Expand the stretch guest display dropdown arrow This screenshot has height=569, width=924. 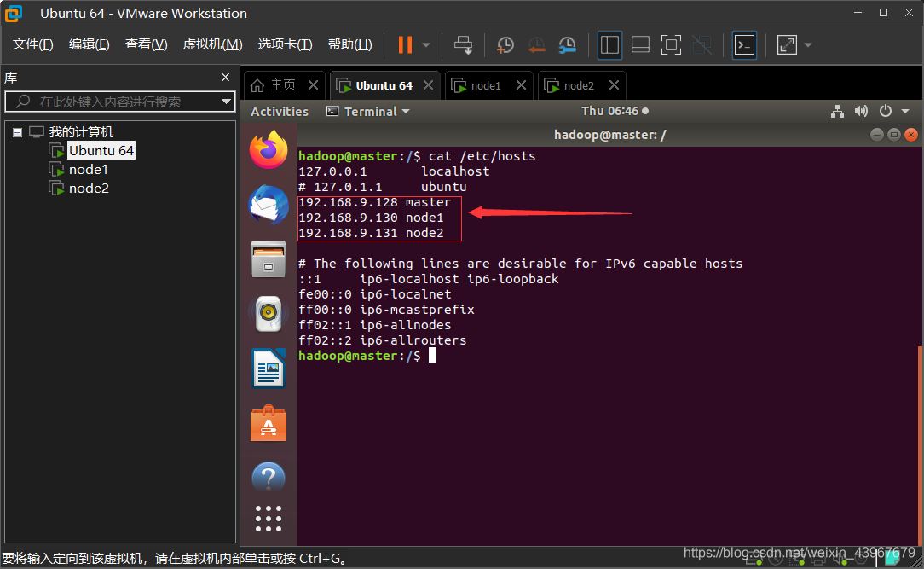click(808, 45)
